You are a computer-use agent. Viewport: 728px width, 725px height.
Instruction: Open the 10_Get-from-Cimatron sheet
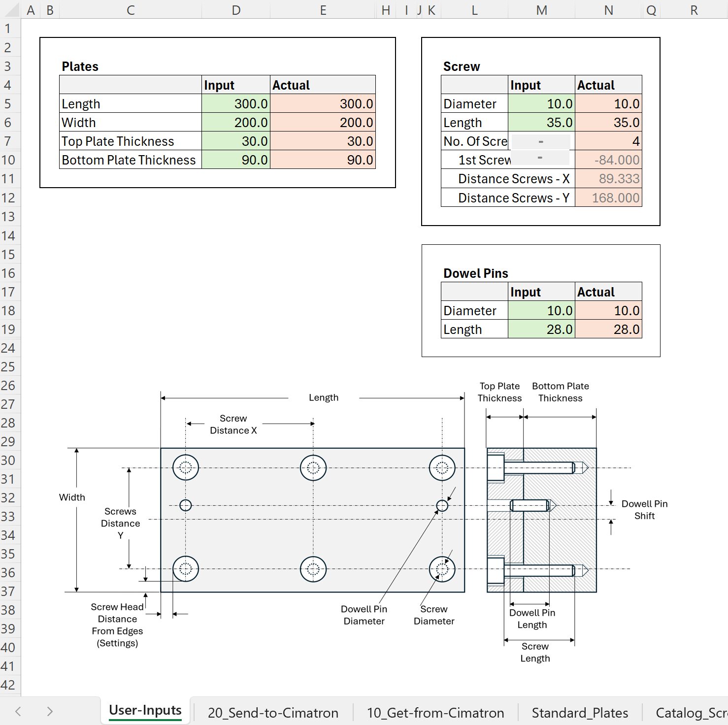tap(435, 712)
